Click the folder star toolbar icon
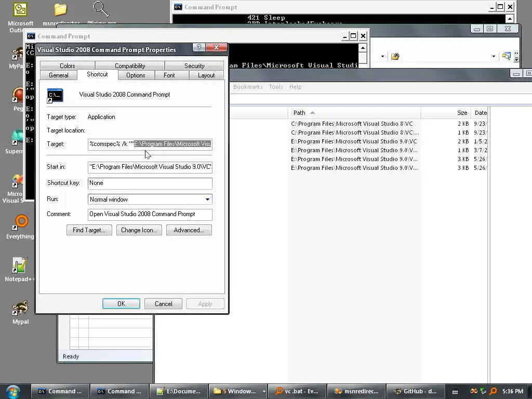This screenshot has height=399, width=532. 395,56
